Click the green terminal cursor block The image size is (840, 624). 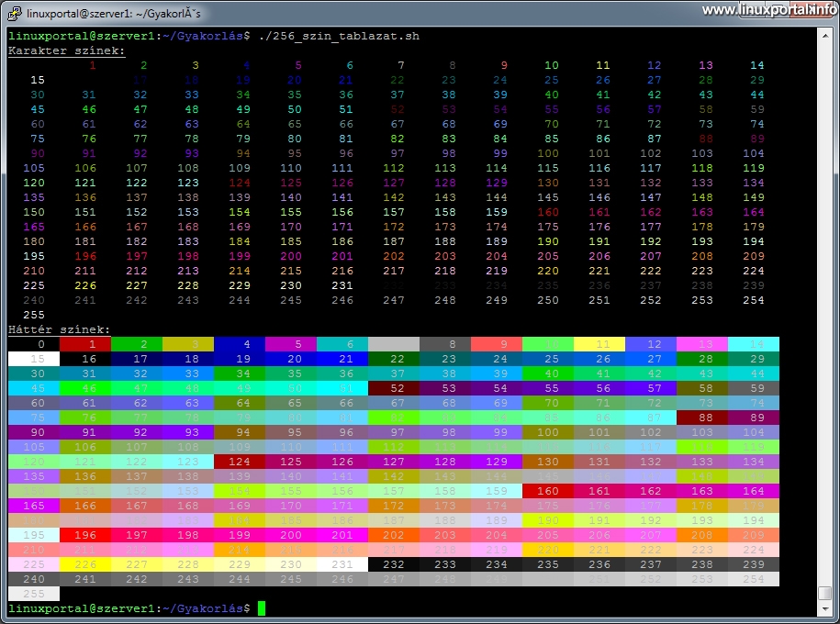(263, 607)
